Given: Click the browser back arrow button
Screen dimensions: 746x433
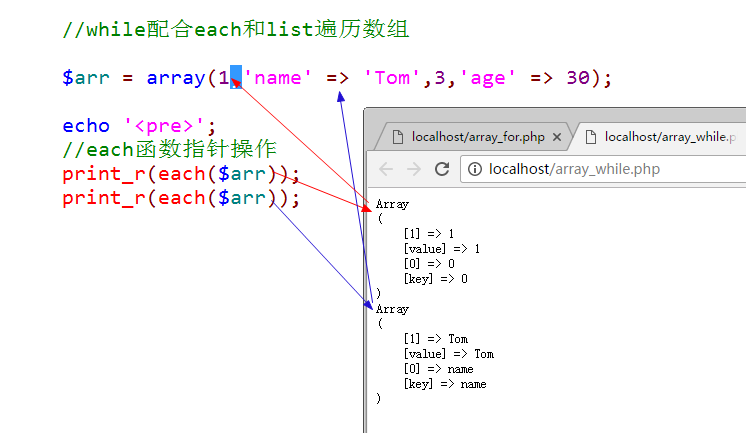Looking at the screenshot, I should [386, 169].
